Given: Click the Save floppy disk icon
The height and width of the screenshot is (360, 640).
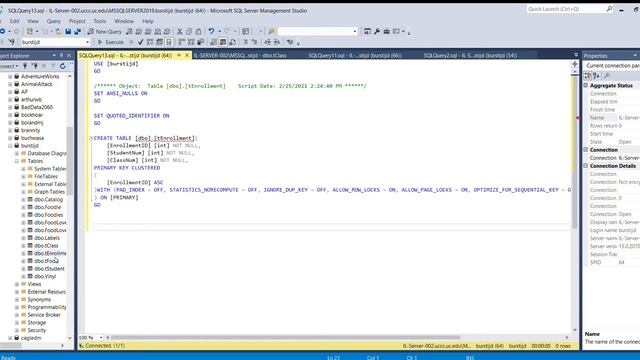Looking at the screenshot, I should pyautogui.click(x=68, y=31).
